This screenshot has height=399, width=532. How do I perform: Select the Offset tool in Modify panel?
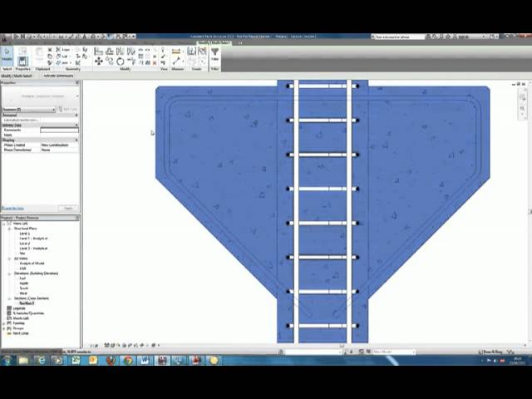tap(109, 52)
